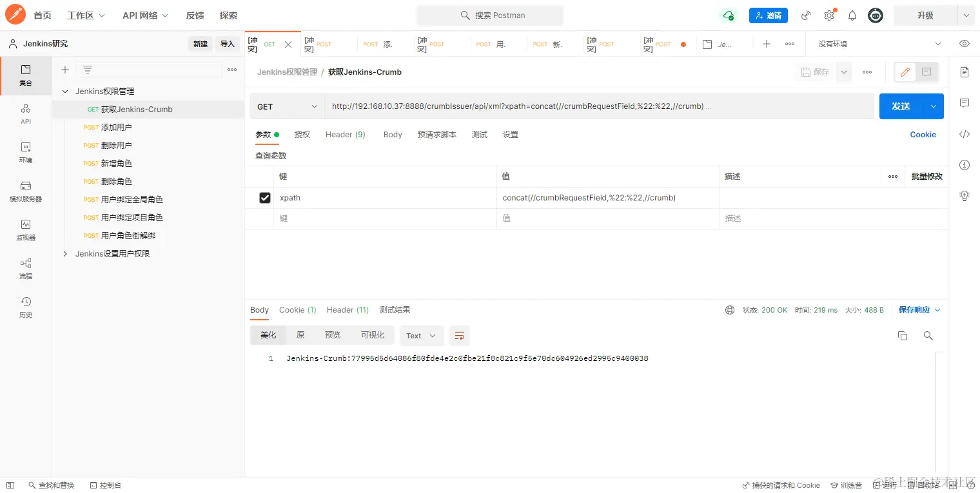The image size is (980, 493).
Task: Open the 监视器 monitors panel
Action: (x=26, y=230)
